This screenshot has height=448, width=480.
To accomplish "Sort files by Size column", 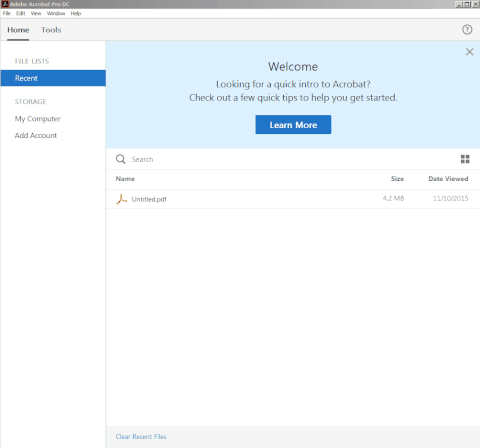I will pyautogui.click(x=397, y=179).
